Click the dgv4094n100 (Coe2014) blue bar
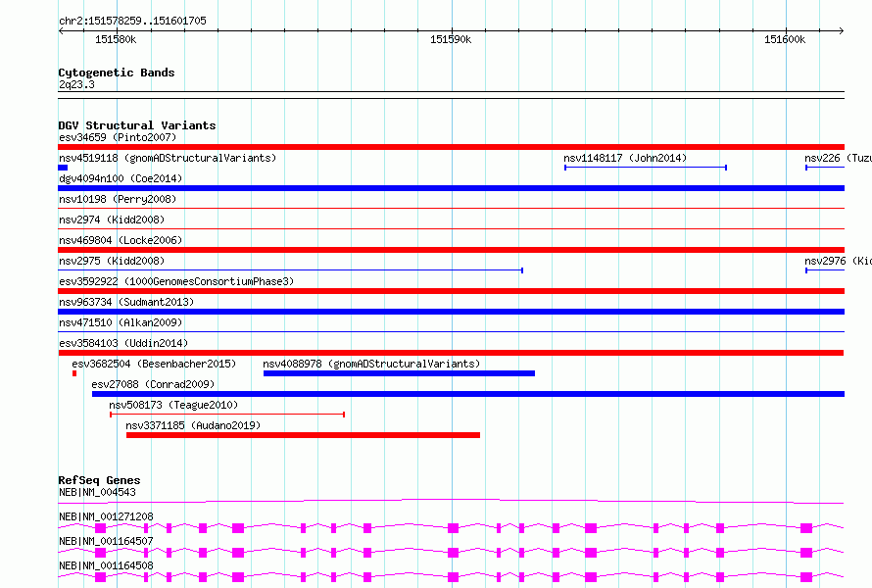Viewport: 872px width, 588px height. tap(451, 188)
